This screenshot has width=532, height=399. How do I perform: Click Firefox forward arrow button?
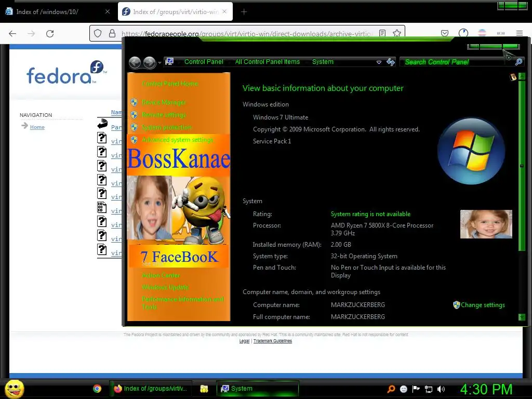click(31, 33)
